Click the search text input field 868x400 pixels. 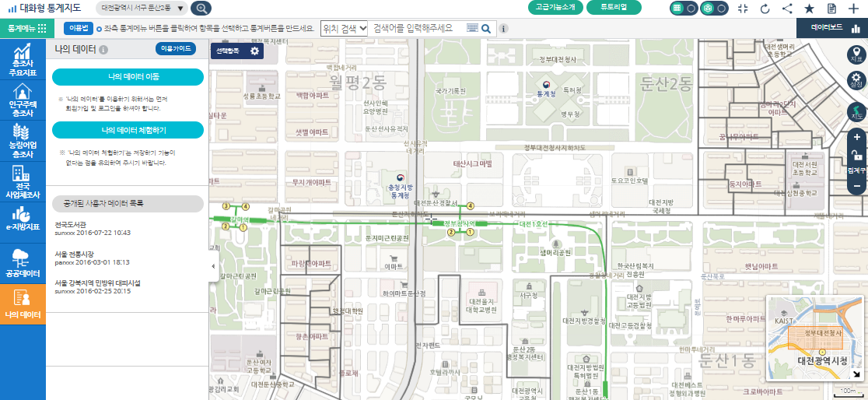coord(417,28)
